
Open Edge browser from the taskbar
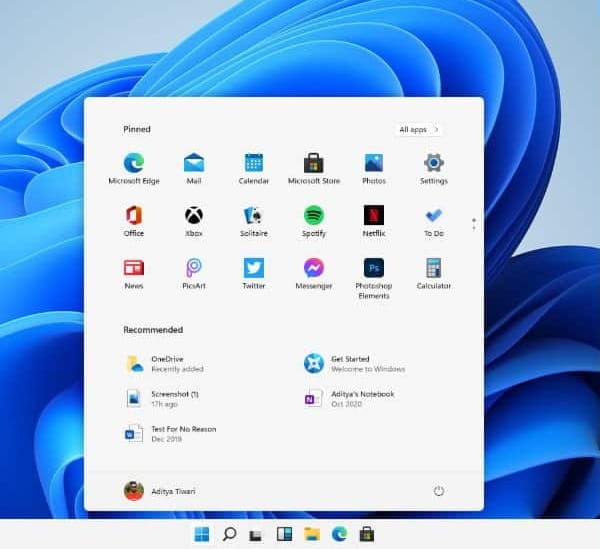pos(339,534)
